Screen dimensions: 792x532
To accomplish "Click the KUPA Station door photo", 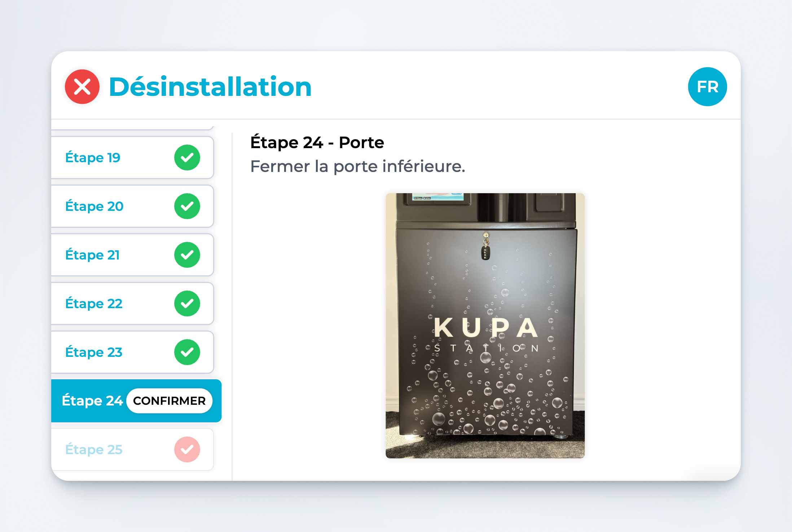I will point(485,325).
